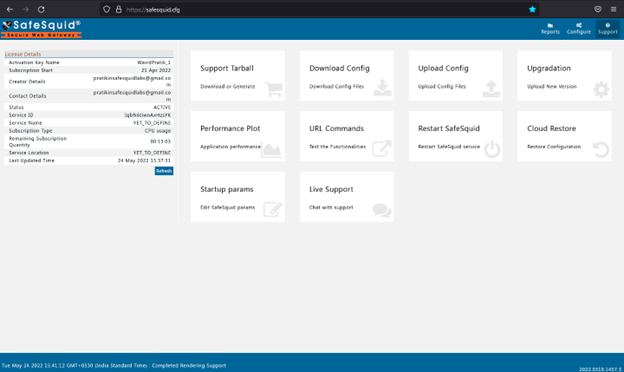Viewport: 624px width, 372px height.
Task: Click the Upgradation gear icon
Action: pos(601,90)
